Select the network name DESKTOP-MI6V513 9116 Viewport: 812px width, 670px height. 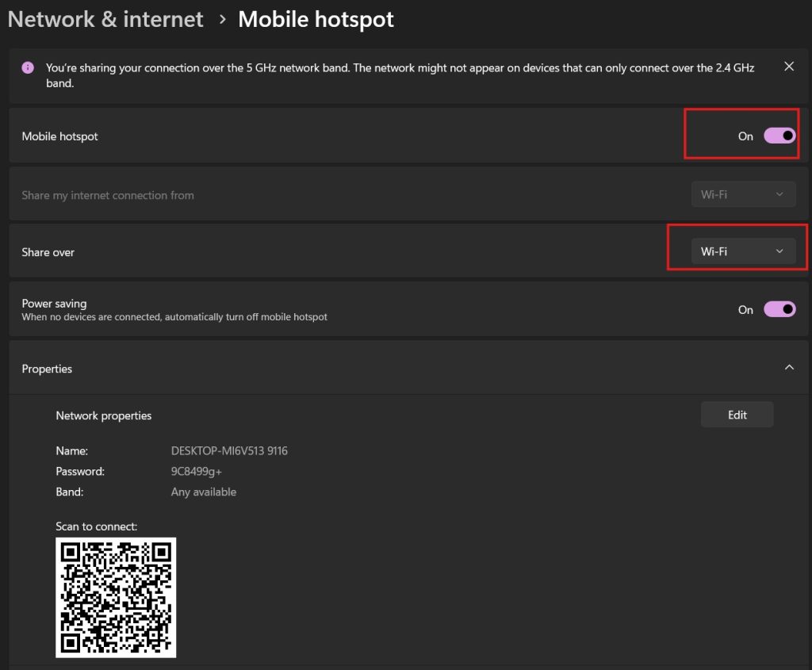point(229,450)
